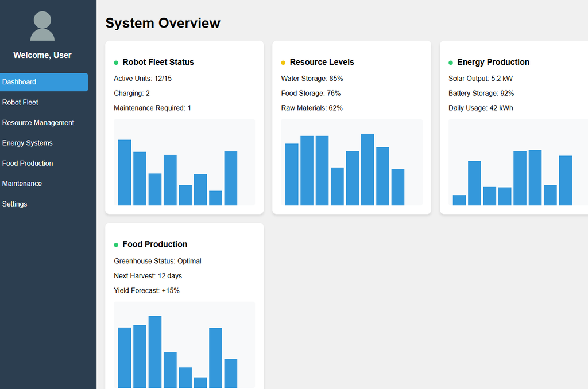588x389 pixels.
Task: Click the green dot beside Food Production
Action: [x=116, y=243]
